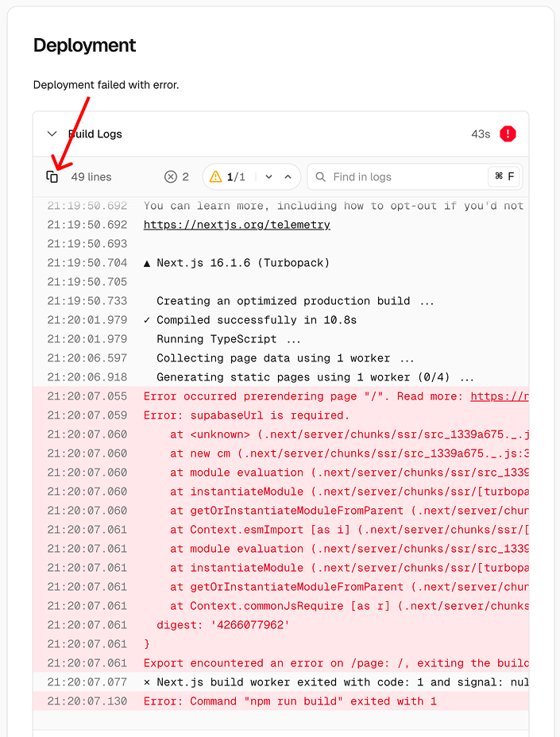The image size is (560, 737).
Task: Open the nextjs.org/telemetry link
Action: (237, 225)
